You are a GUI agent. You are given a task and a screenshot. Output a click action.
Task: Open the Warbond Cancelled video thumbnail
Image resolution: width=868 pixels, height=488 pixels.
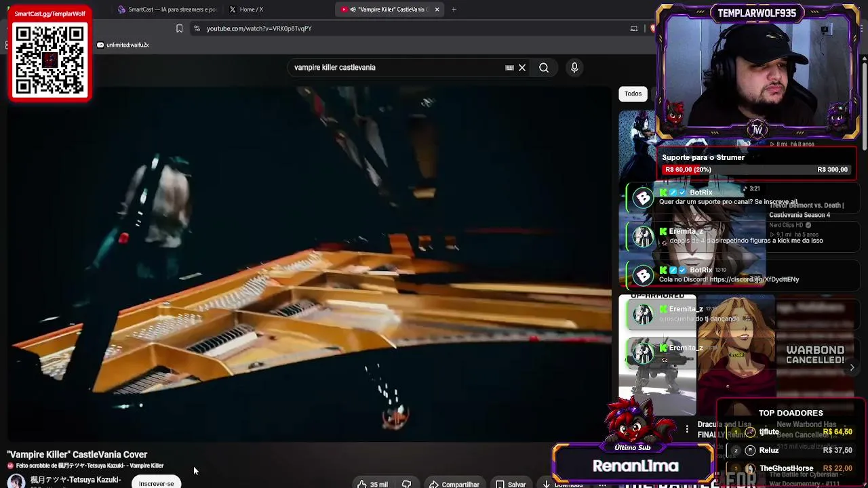[814, 354]
